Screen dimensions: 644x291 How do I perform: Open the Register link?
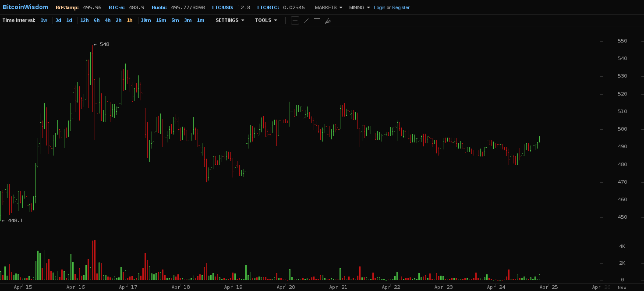click(401, 7)
